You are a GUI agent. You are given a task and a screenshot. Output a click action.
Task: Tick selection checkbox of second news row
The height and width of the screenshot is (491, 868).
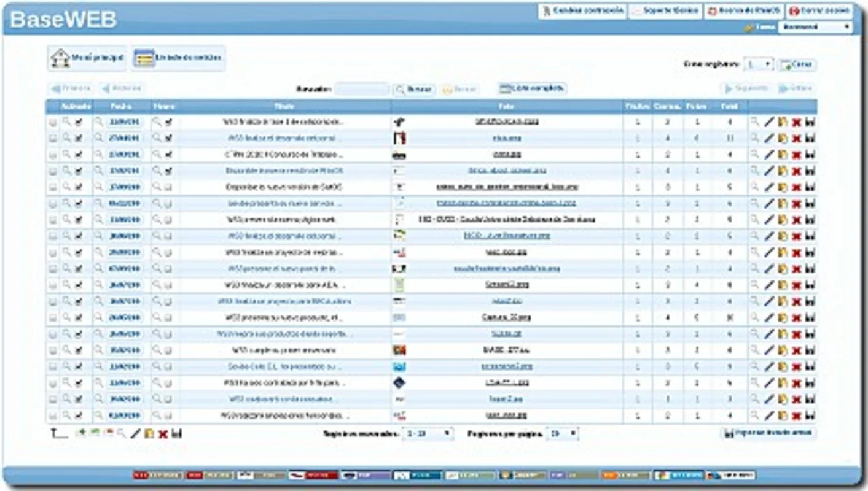pyautogui.click(x=53, y=138)
